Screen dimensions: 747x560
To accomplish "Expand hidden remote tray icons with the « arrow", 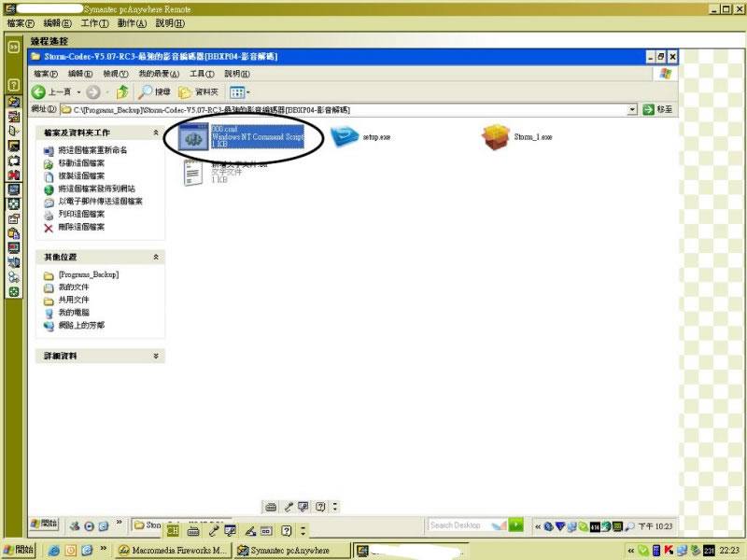I will pyautogui.click(x=538, y=526).
